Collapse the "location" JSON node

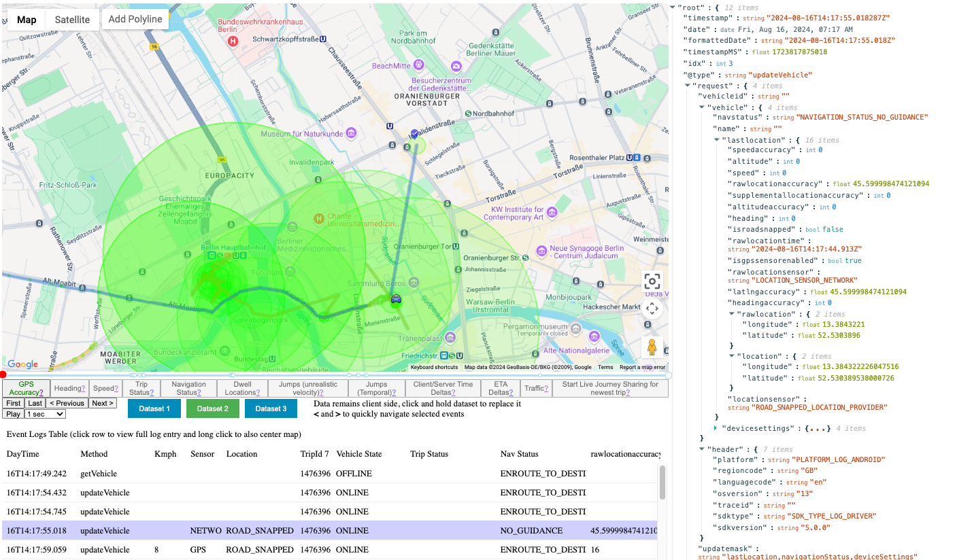(731, 356)
